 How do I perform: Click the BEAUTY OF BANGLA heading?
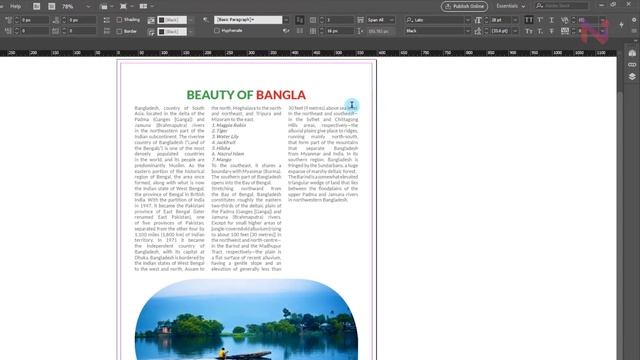click(x=246, y=95)
